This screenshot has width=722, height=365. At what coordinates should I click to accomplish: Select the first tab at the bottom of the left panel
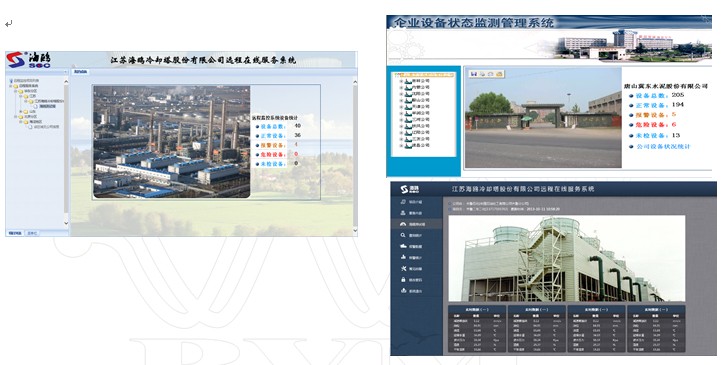click(15, 233)
